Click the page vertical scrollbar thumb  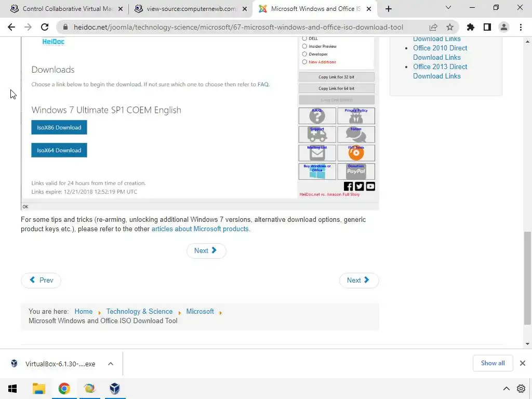(x=527, y=278)
